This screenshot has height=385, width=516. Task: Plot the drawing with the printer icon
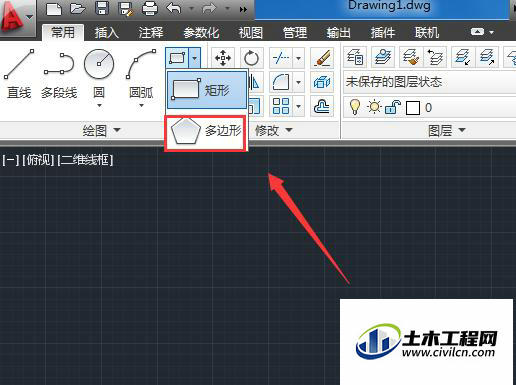150,8
